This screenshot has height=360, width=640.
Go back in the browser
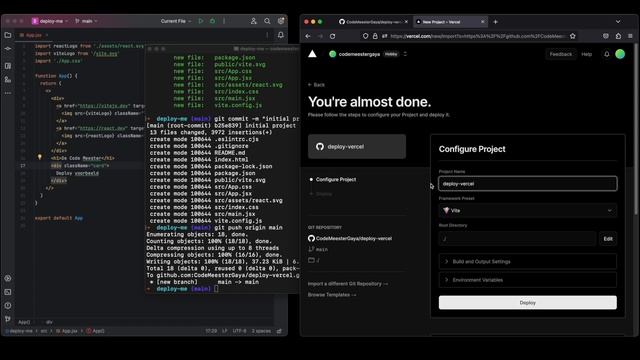tap(308, 36)
